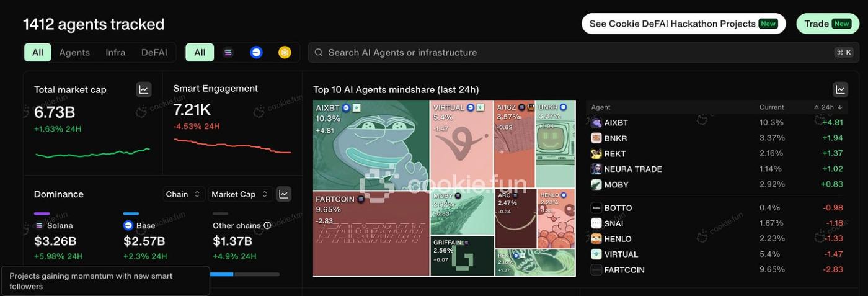This screenshot has height=296, width=868.
Task: Open the Chain dropdown in Dominance
Action: (x=184, y=194)
